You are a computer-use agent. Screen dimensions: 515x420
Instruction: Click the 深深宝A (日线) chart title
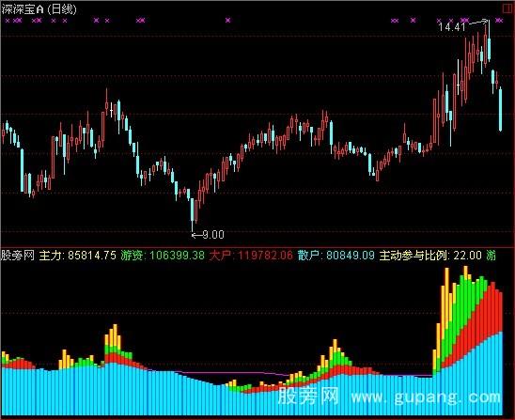(x=39, y=8)
